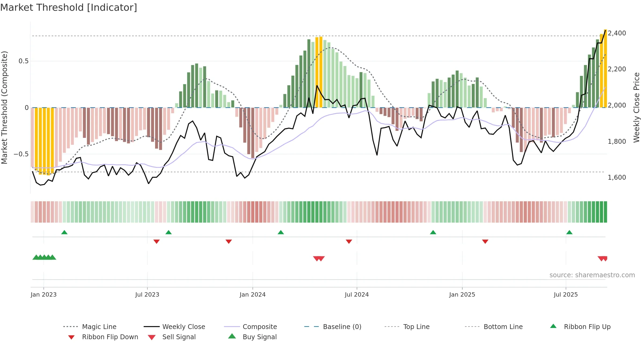Toggle the Ribbon Flip Down legend entry
Screen dimensions: 644x362
click(x=103, y=337)
